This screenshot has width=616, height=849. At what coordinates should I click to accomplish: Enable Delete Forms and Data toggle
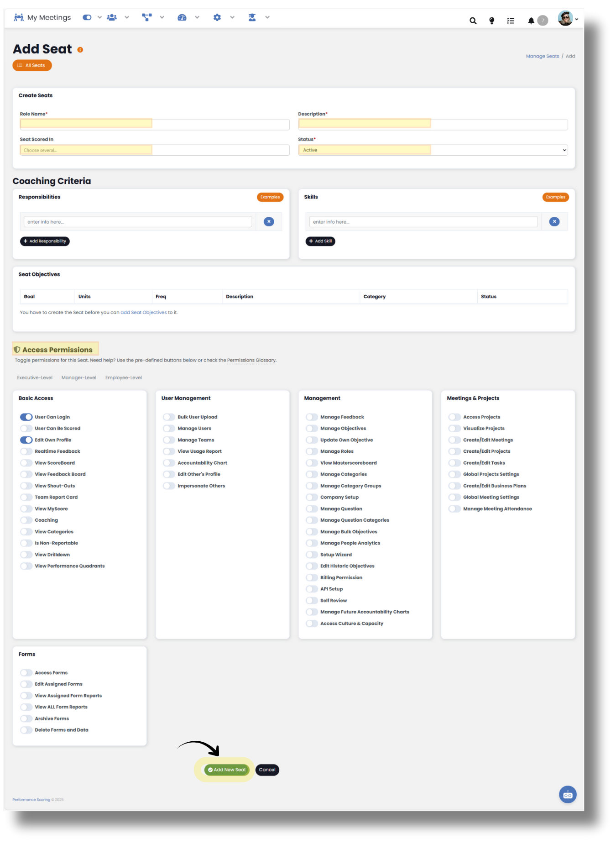[x=26, y=730]
